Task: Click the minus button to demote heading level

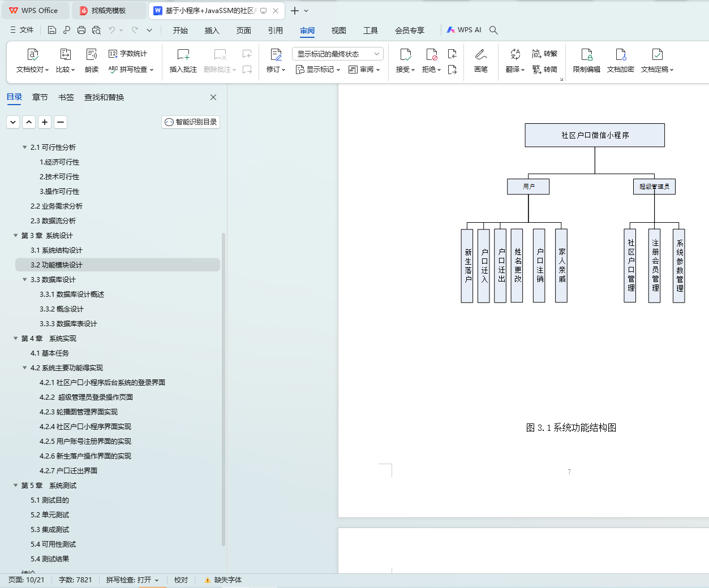Action: 61,122
